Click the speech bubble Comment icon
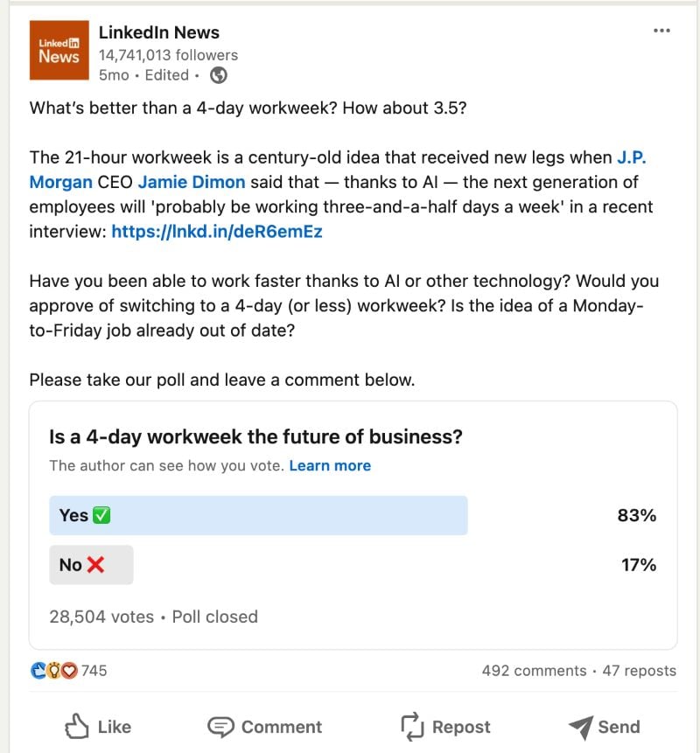 [220, 727]
